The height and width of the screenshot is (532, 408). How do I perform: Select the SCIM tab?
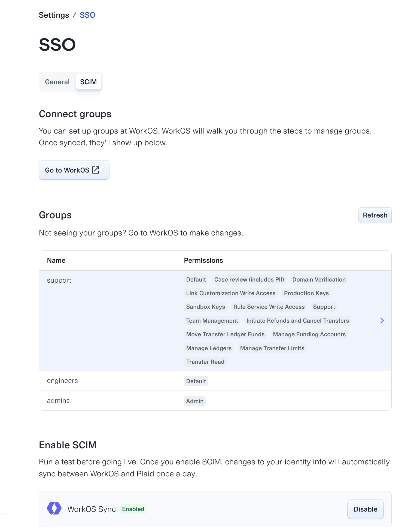click(88, 82)
